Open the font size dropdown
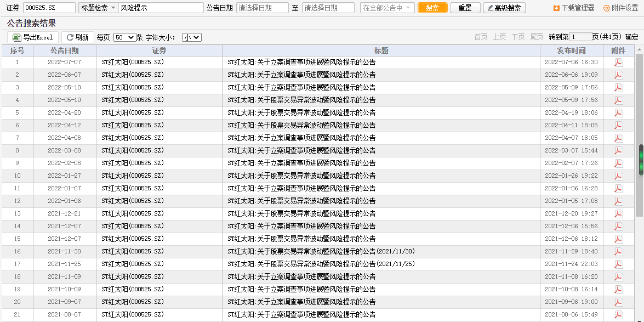Viewport: 644px width, 322px height. (x=192, y=37)
